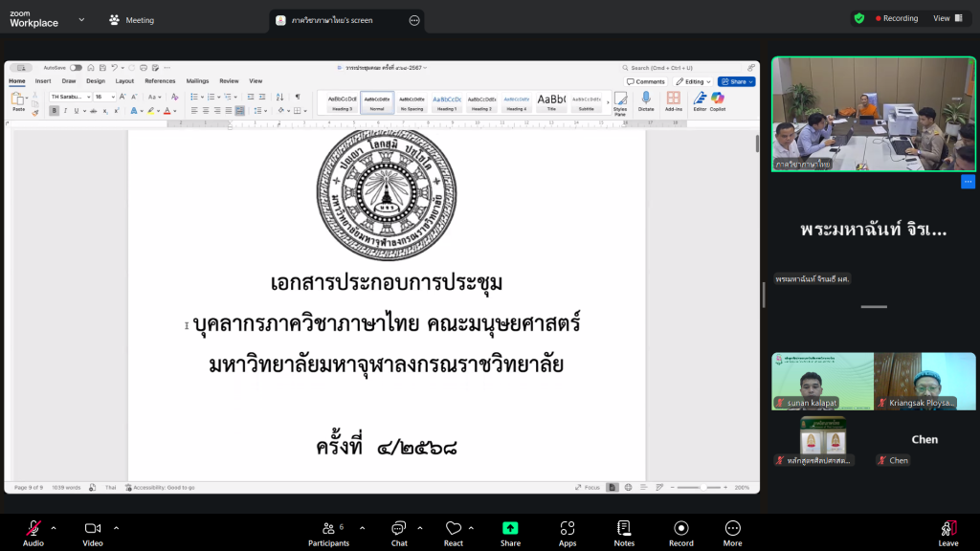The height and width of the screenshot is (551, 980).
Task: Toggle Italic formatting
Action: point(66,111)
